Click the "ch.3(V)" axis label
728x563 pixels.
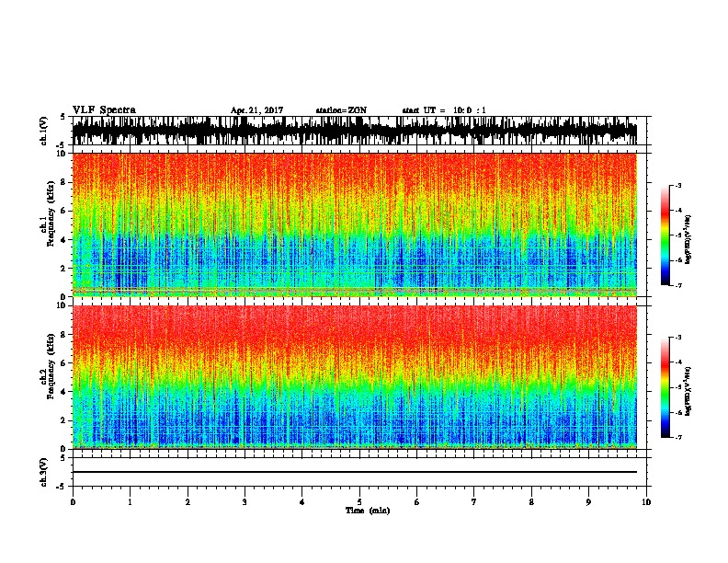click(x=44, y=473)
